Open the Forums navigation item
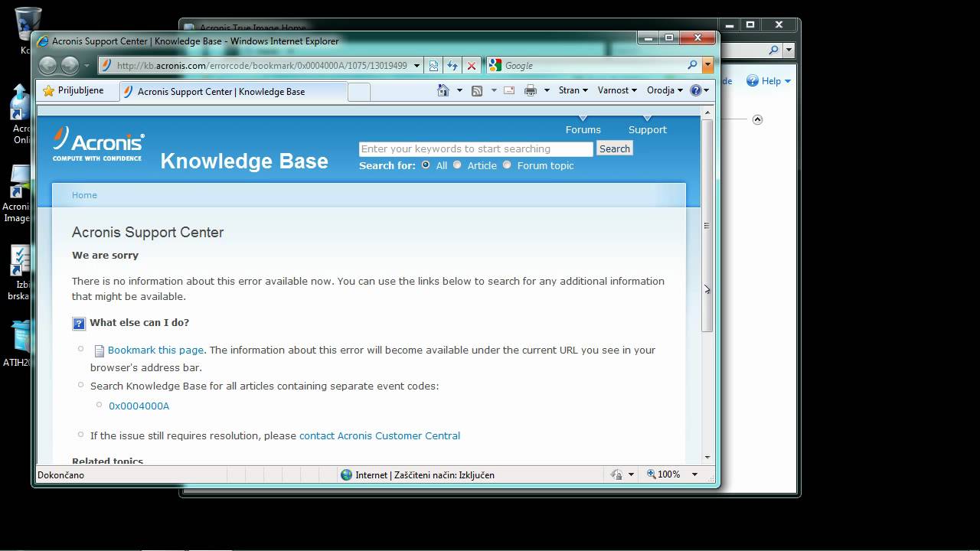Image resolution: width=980 pixels, height=551 pixels. (583, 129)
